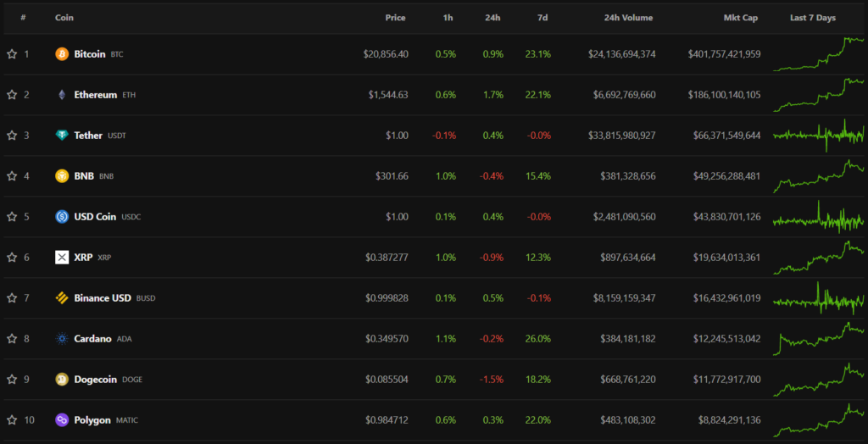Star the Polygon row
Image resolution: width=868 pixels, height=444 pixels.
[x=12, y=420]
